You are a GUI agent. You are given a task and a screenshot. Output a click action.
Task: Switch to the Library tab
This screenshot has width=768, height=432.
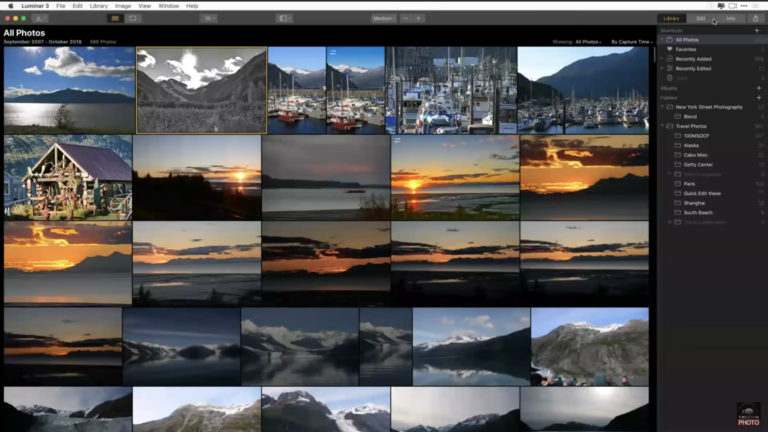(x=671, y=18)
